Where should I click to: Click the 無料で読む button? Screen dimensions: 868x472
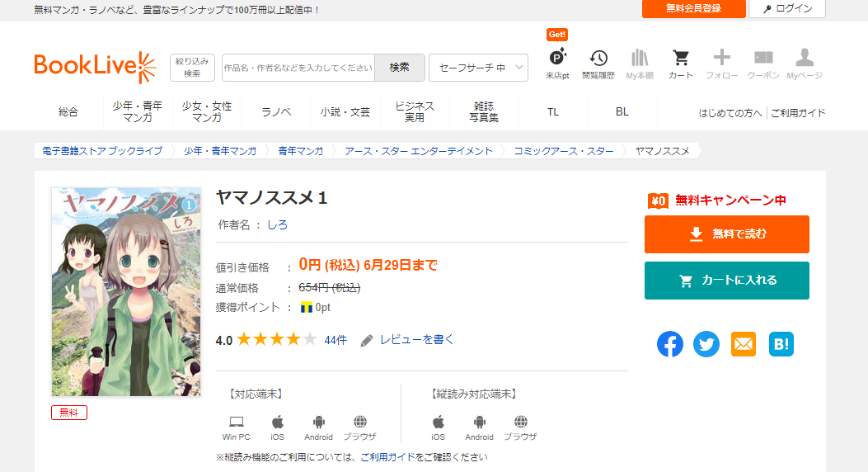click(727, 234)
